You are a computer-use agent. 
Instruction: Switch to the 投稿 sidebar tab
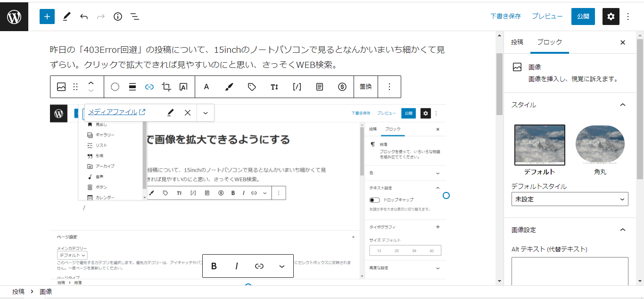coord(517,42)
